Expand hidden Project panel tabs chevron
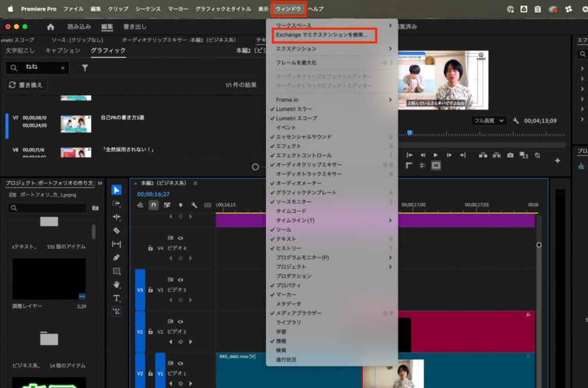588x388 pixels. click(x=100, y=183)
